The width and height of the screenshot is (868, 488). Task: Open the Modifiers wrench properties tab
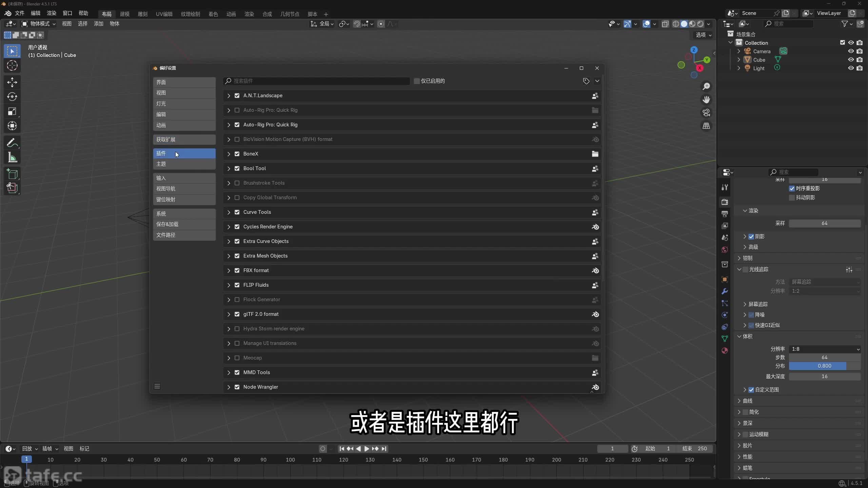(x=725, y=291)
